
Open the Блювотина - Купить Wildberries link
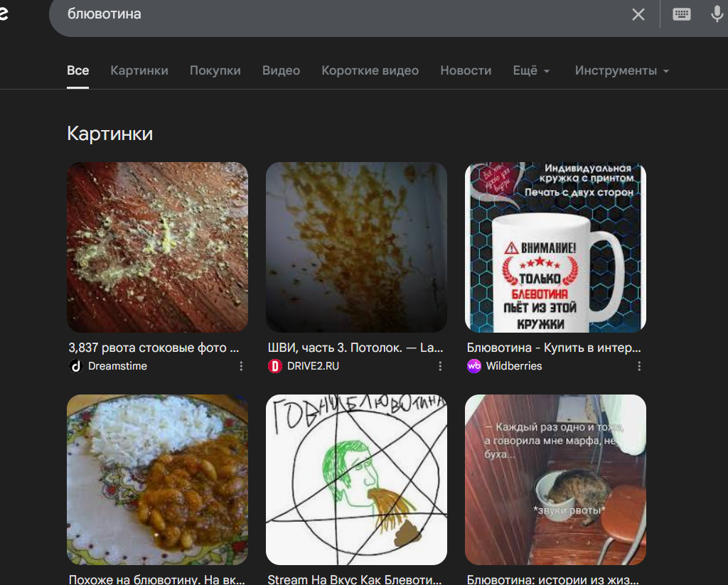tap(554, 348)
